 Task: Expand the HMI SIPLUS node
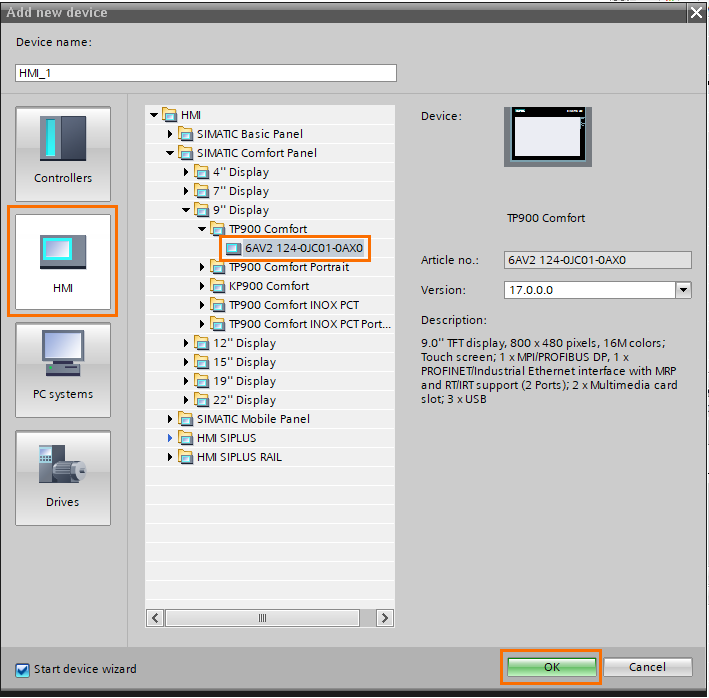coord(170,438)
